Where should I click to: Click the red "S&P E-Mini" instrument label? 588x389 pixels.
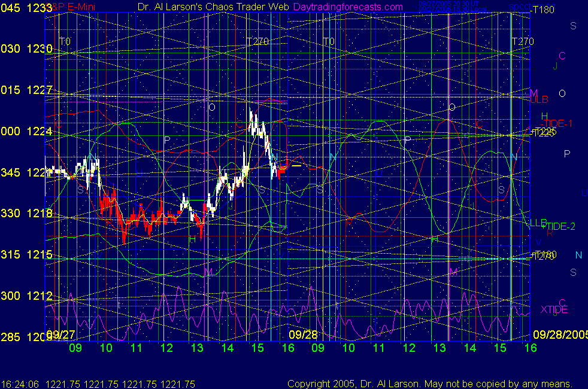[71, 7]
